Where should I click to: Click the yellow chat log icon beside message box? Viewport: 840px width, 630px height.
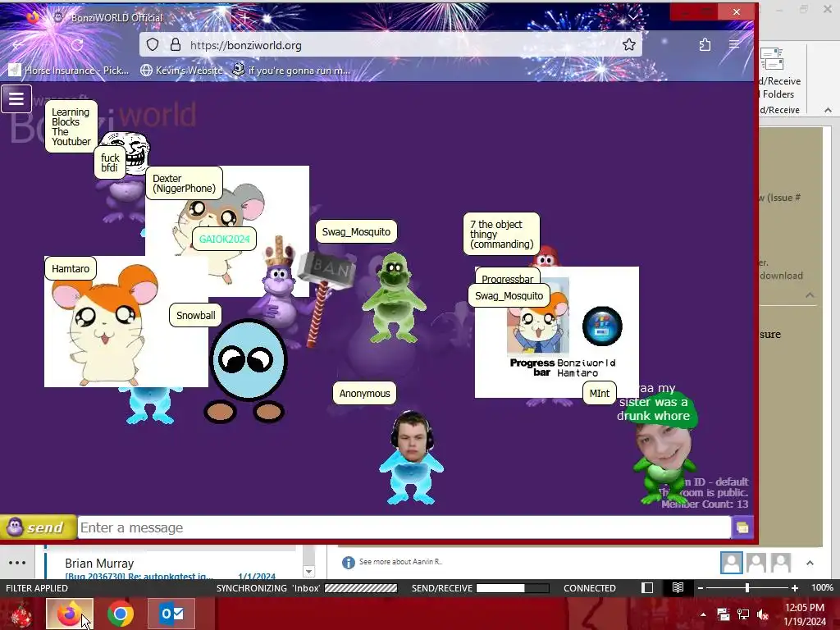click(x=742, y=527)
